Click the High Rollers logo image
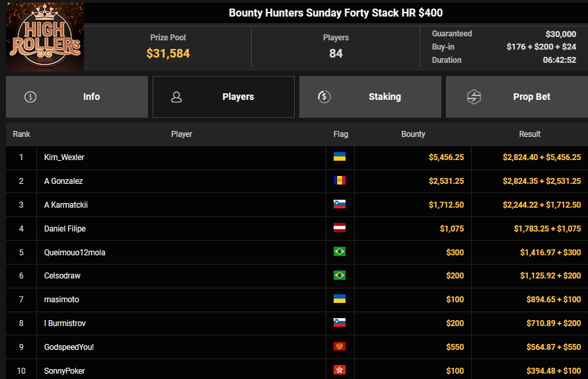The image size is (588, 379). coord(45,38)
